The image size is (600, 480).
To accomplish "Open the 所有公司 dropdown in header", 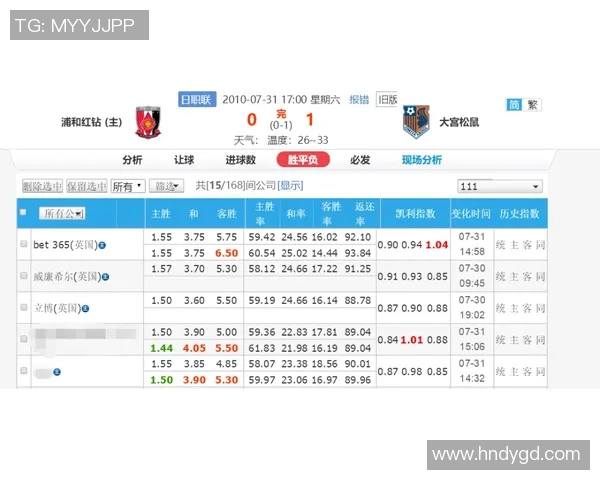I will [62, 213].
